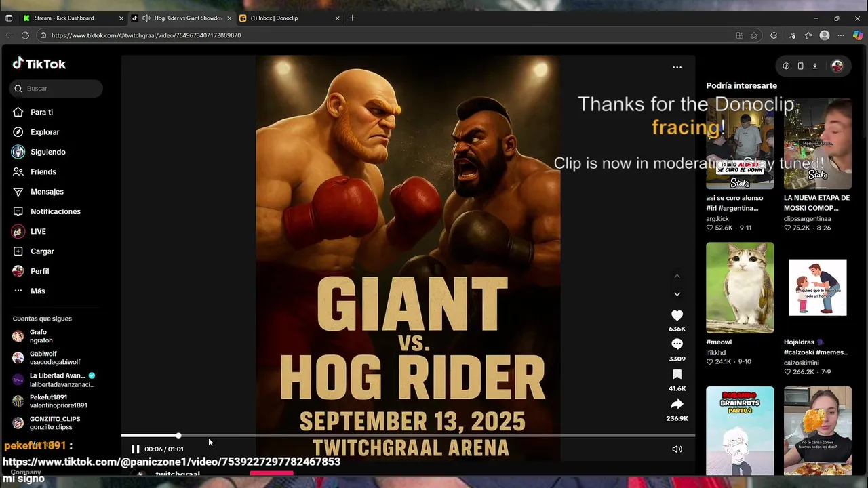Go to next video with down chevron
Viewport: 868px width, 488px height.
(x=677, y=294)
